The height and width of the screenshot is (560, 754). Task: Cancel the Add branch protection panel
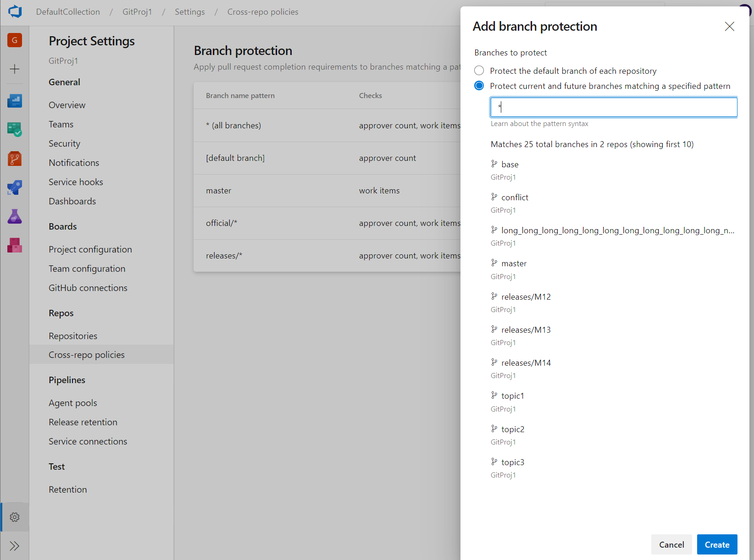tap(671, 544)
